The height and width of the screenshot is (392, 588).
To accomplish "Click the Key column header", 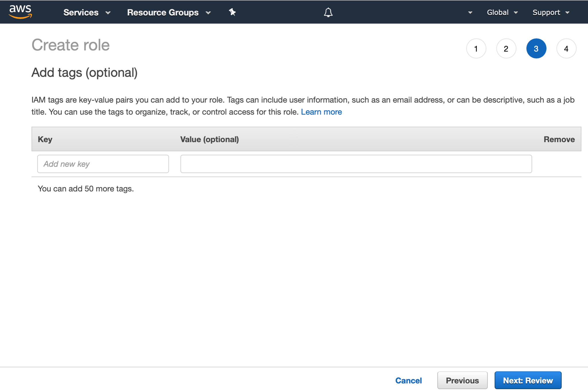I will click(45, 139).
